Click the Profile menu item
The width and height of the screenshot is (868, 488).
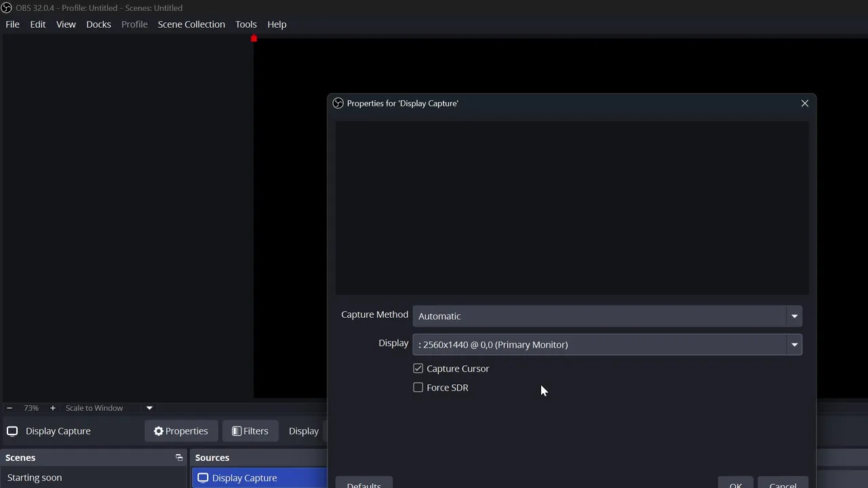point(134,24)
